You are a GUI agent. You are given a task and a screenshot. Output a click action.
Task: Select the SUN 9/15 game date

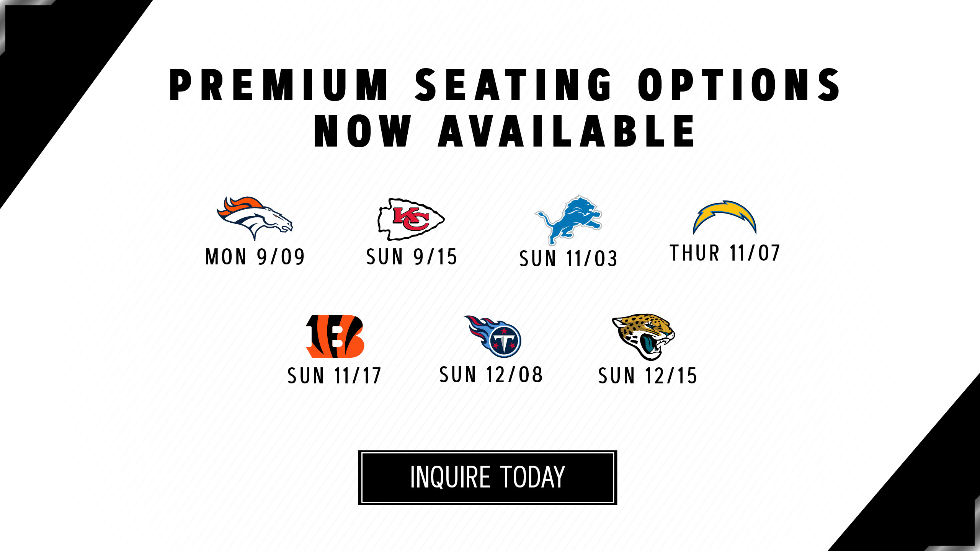click(x=412, y=257)
